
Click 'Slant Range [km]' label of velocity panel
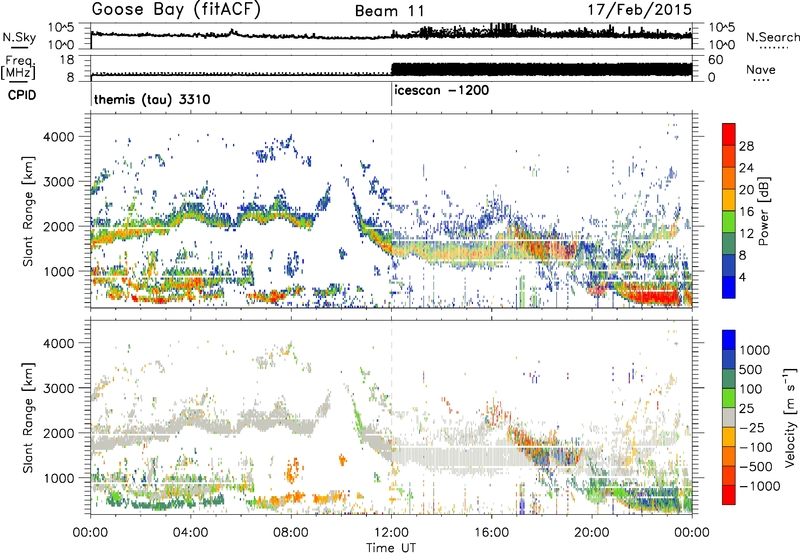pos(28,417)
